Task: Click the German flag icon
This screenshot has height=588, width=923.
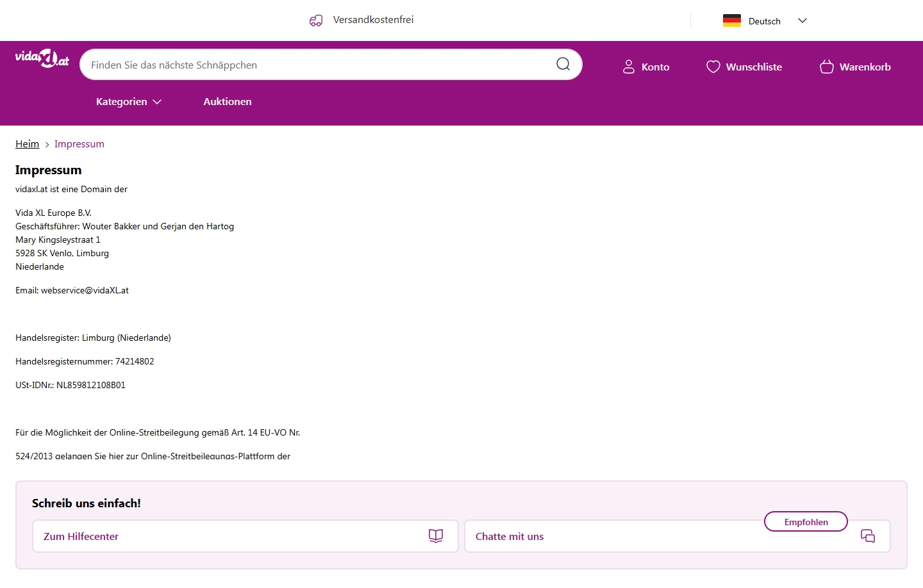Action: 732,20
